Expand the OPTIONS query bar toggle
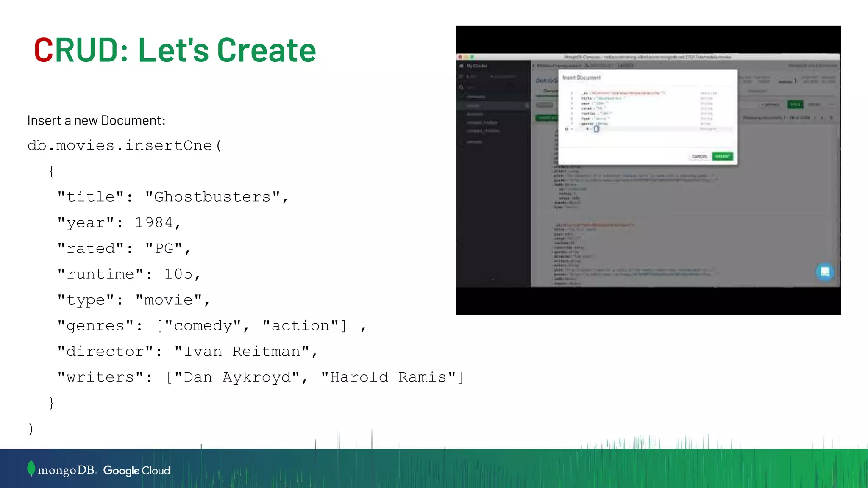The image size is (868, 488). click(770, 105)
